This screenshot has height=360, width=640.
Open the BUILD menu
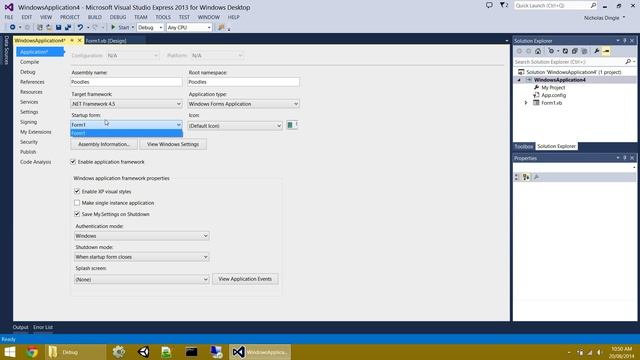point(95,17)
